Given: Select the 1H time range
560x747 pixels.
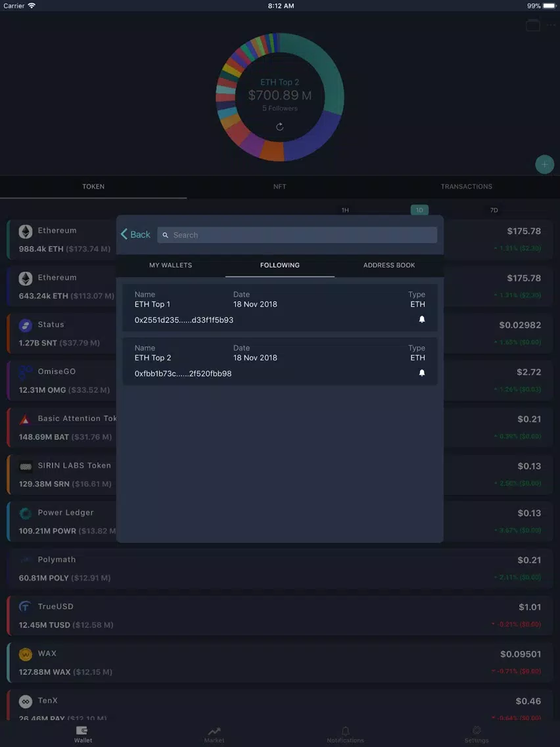Looking at the screenshot, I should pyautogui.click(x=345, y=210).
